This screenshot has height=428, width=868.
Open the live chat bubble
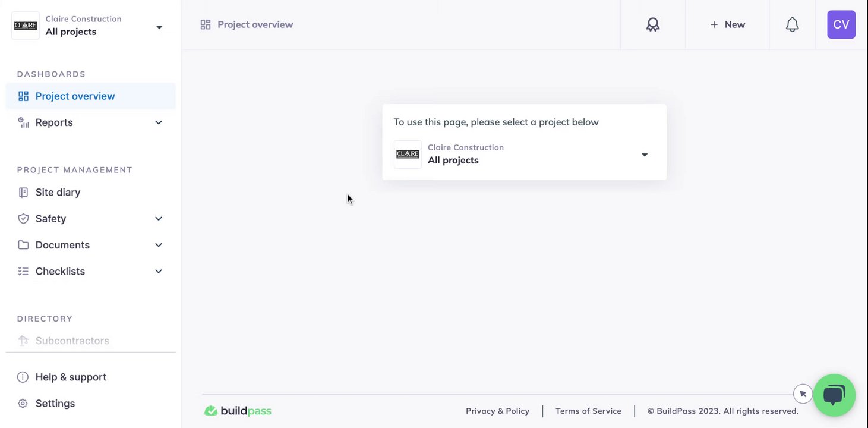834,395
